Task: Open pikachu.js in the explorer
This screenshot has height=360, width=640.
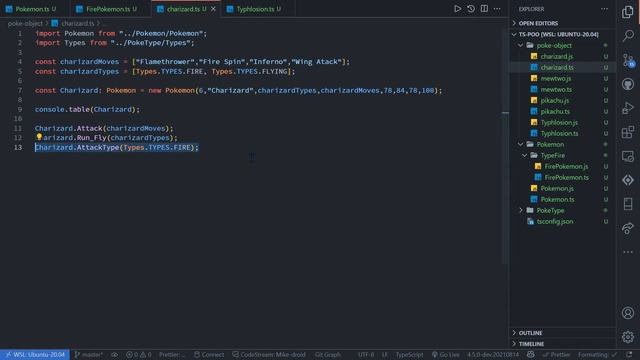Action: (x=554, y=100)
